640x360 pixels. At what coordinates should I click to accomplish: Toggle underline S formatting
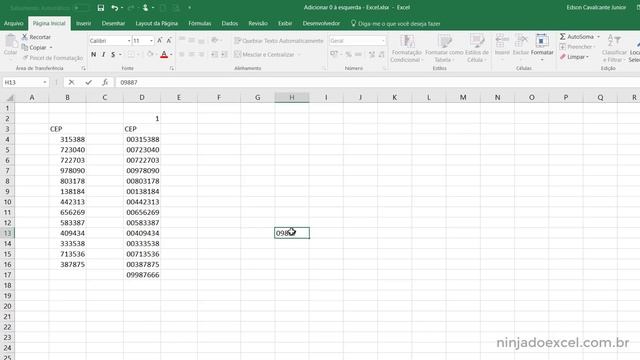[113, 54]
